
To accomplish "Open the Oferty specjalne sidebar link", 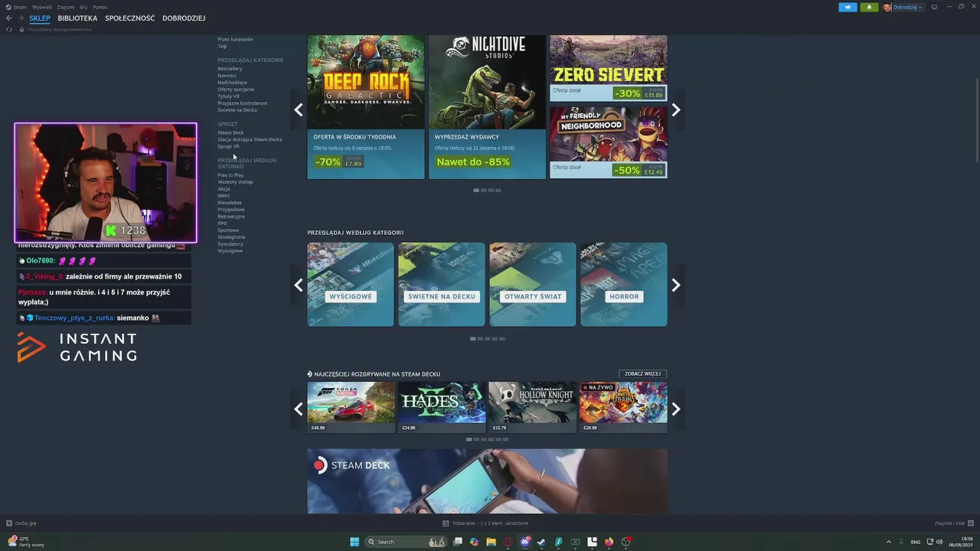I will click(236, 90).
